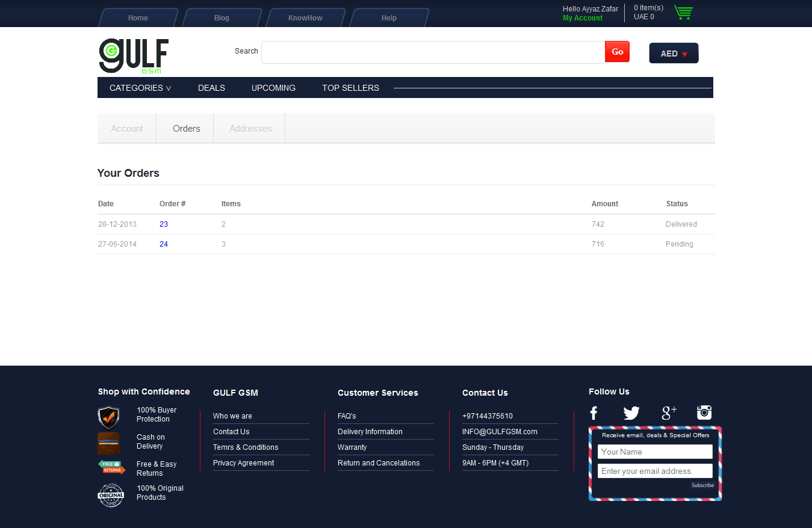The image size is (812, 528).
Task: Open the Return and Cancelations link
Action: coord(379,463)
